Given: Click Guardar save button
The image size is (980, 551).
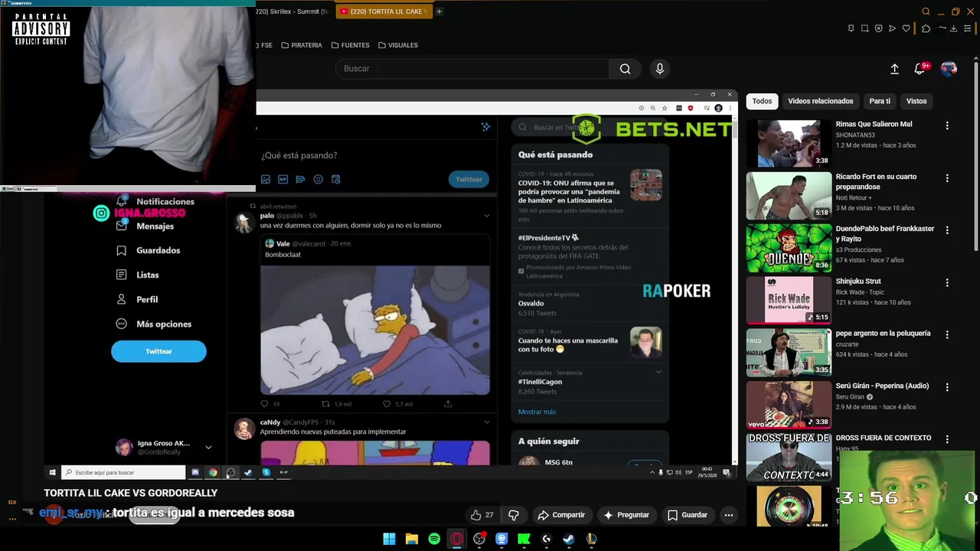Looking at the screenshot, I should point(687,515).
